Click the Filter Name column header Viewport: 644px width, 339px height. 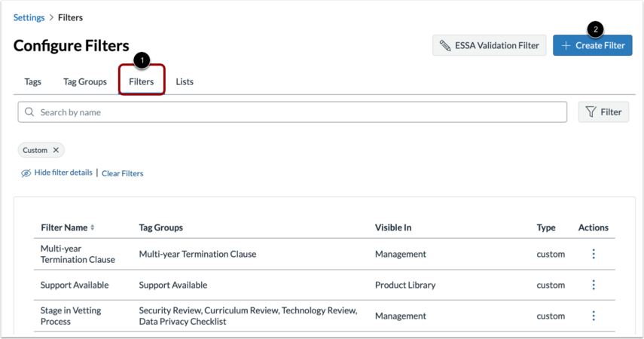pos(64,228)
